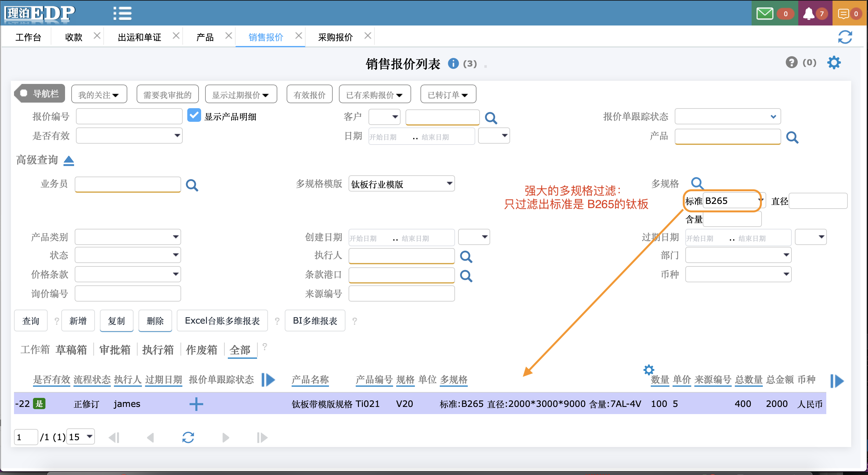Viewport: 868px width, 475px height.
Task: Click the 报价编号 input field
Action: point(129,117)
